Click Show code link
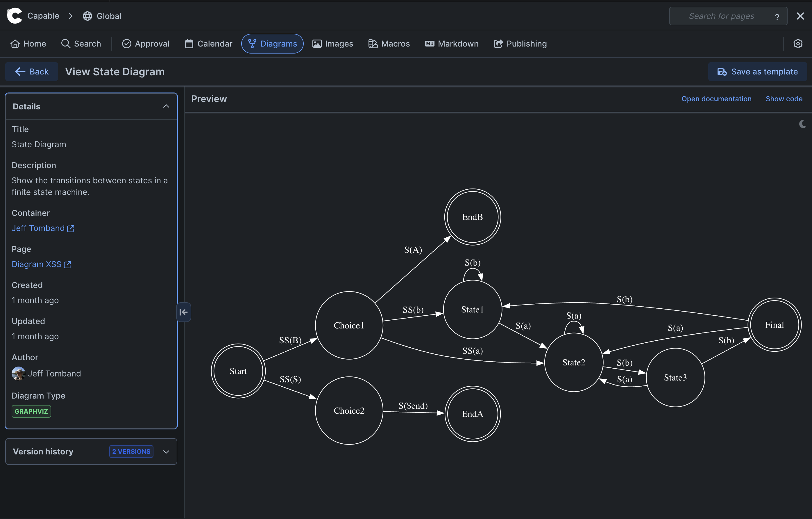Screen dimensions: 812x519 pyautogui.click(x=784, y=99)
